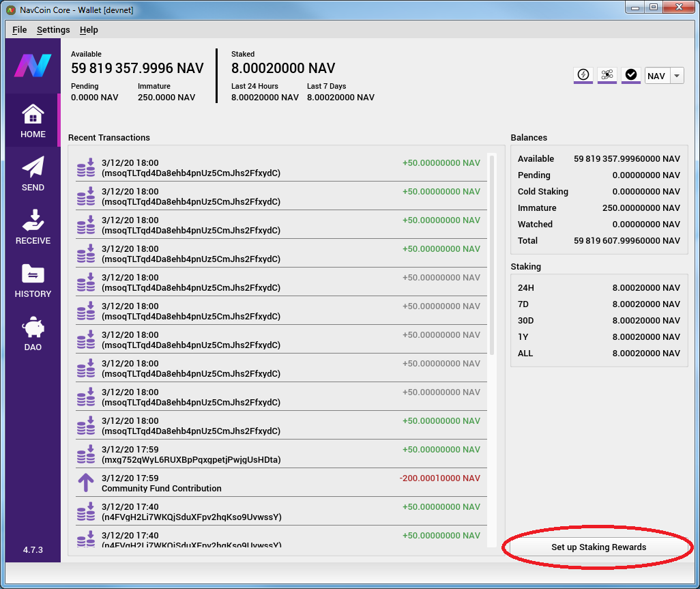Click Total 59 819 607.99960000 NAV value
This screenshot has height=589, width=700.
(627, 241)
